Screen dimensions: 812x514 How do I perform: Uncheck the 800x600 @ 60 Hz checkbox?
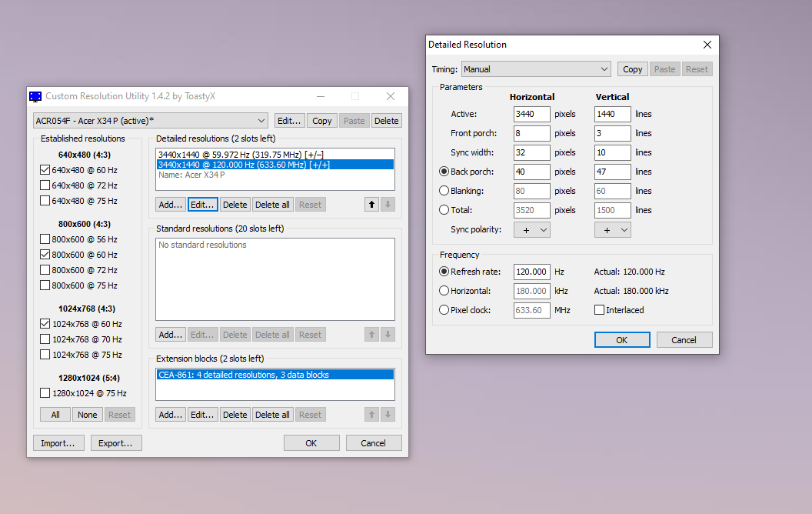coord(45,255)
